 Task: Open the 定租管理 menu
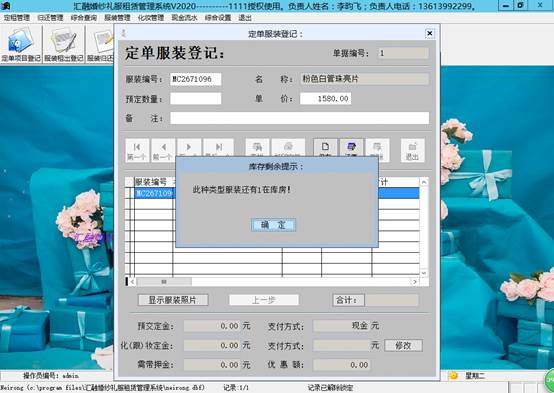17,18
